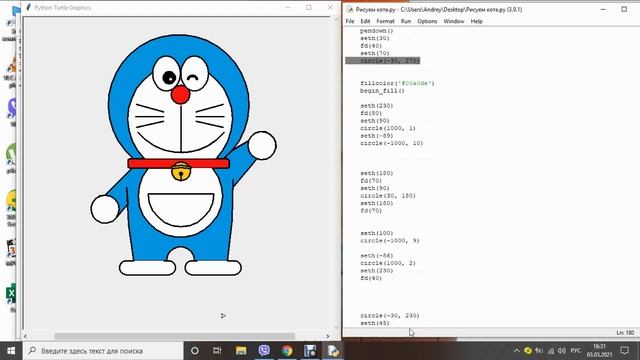Open the Windows Start menu
Viewport: 640px width, 360px height.
[x=11, y=351]
